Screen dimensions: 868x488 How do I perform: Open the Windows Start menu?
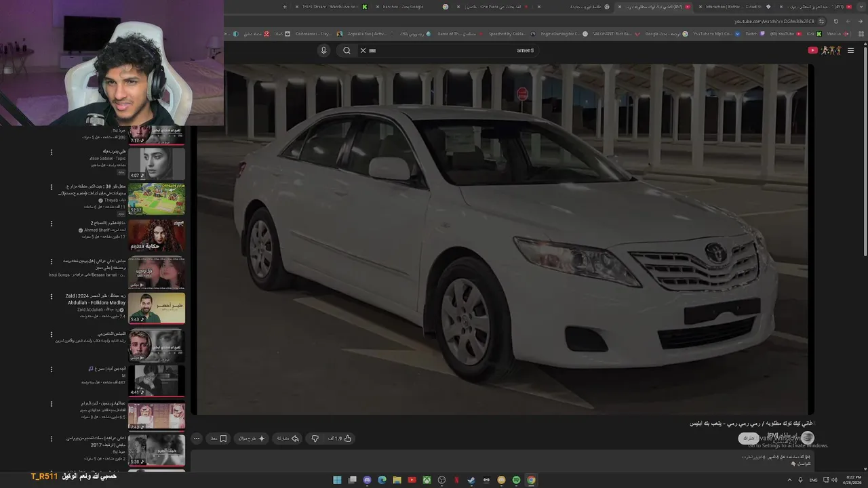click(337, 480)
